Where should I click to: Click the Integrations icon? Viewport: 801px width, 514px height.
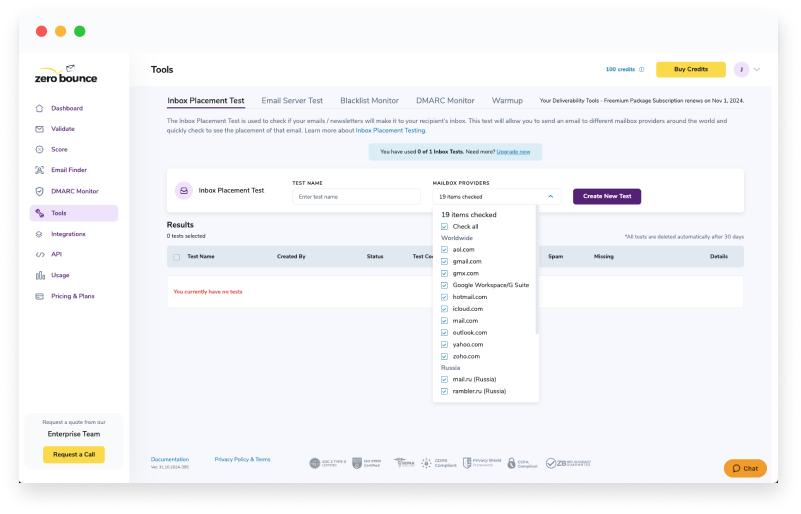coord(39,234)
